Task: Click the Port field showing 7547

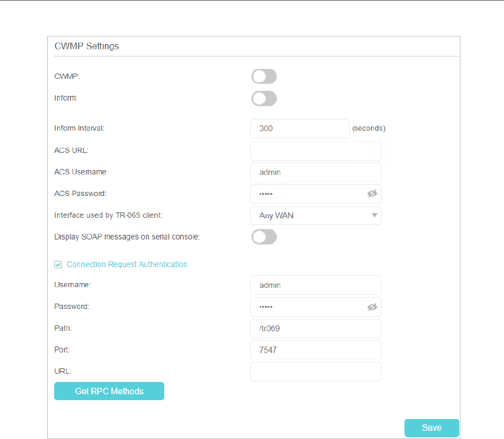Action: pyautogui.click(x=316, y=350)
